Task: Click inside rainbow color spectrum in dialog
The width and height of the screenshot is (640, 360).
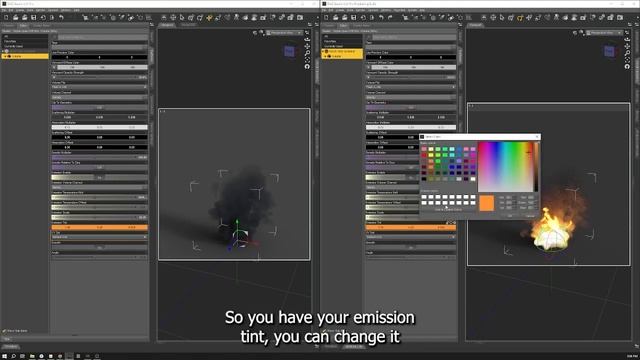Action: pyautogui.click(x=505, y=167)
